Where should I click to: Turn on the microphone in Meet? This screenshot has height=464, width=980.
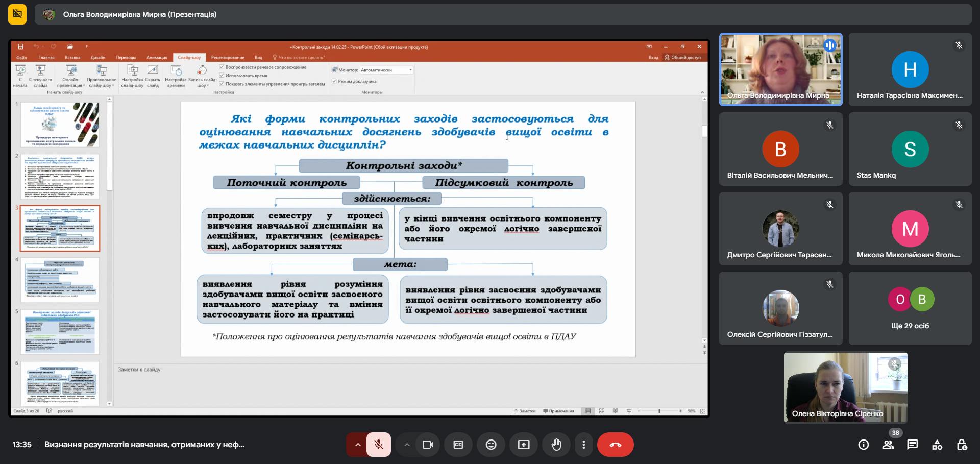(x=378, y=445)
